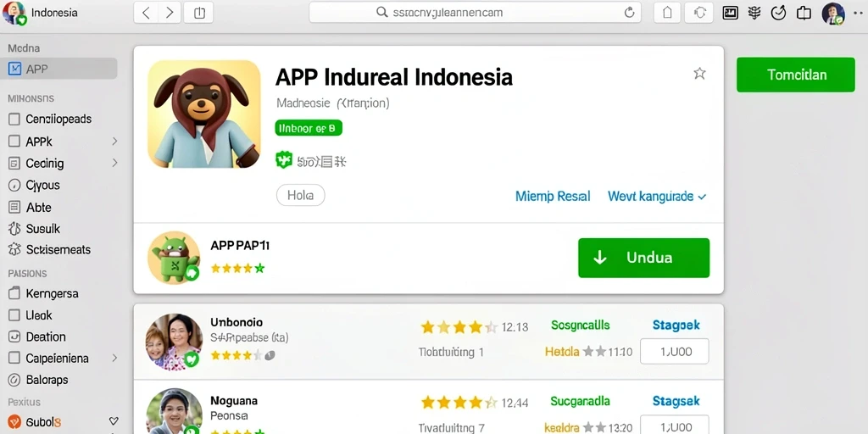Toggle the Cenciiopeads checkbox
The height and width of the screenshot is (434, 868).
14,119
